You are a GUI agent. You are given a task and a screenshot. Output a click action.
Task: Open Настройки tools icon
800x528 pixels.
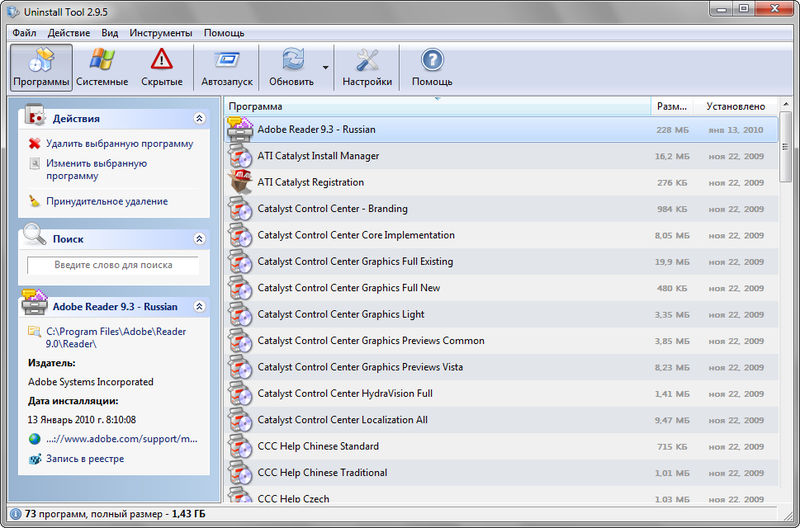pos(367,60)
